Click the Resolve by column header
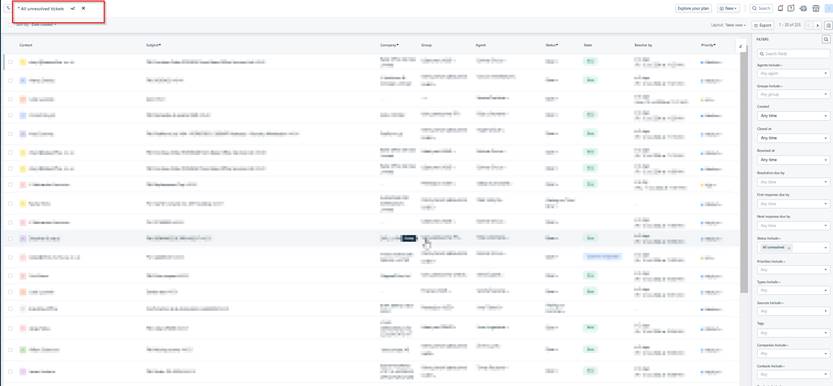833x386 pixels. click(643, 45)
